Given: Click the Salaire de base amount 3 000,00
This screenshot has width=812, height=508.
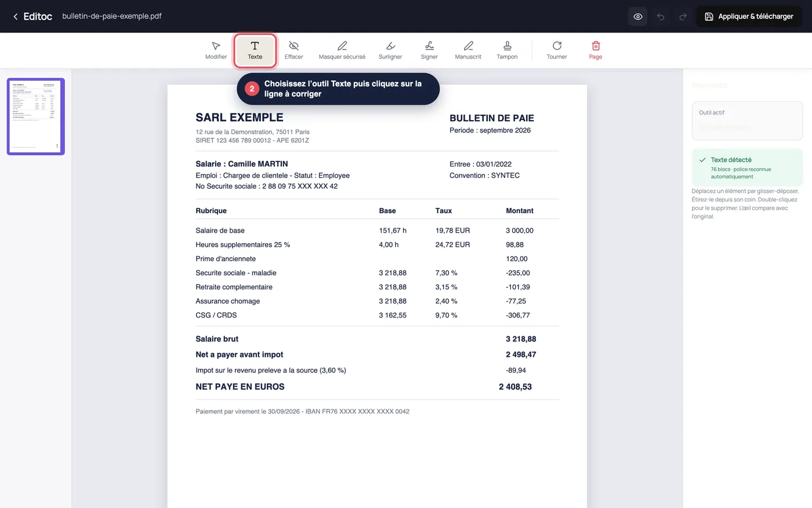Looking at the screenshot, I should click(x=520, y=230).
